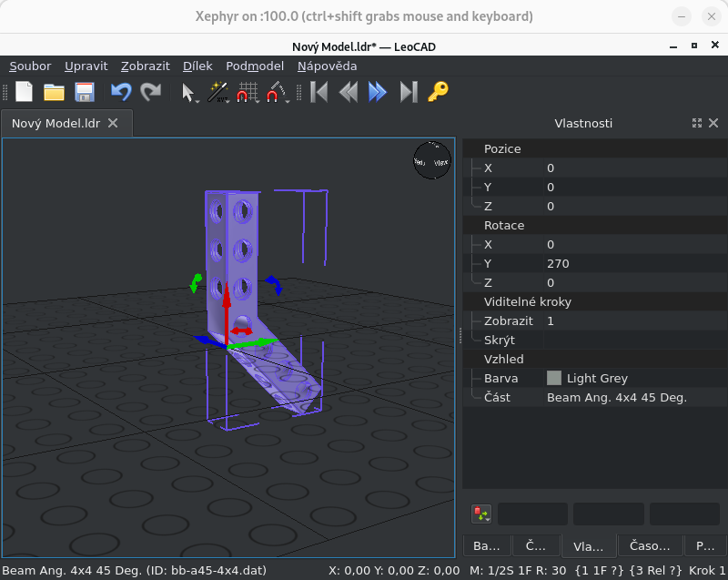Viewport: 728px width, 580px height.
Task: Open the Dílek menu
Action: (x=197, y=66)
